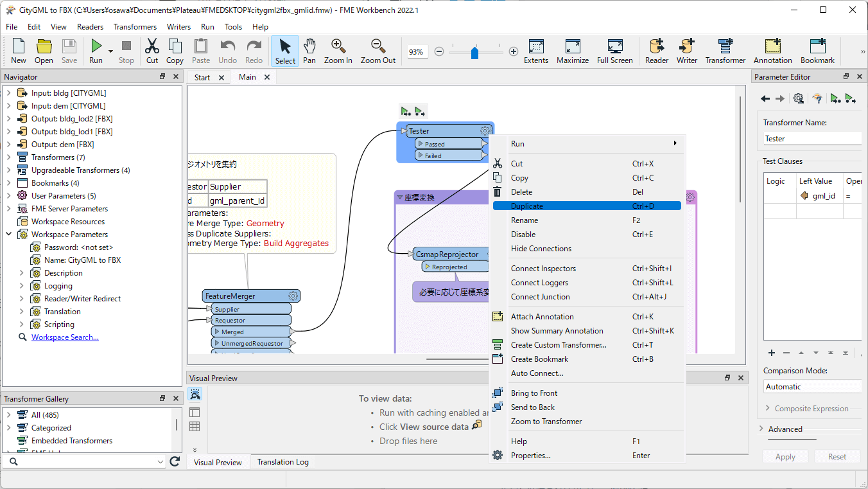Image resolution: width=868 pixels, height=489 pixels.
Task: Click the Zoom Out magnifier tool
Action: (378, 46)
